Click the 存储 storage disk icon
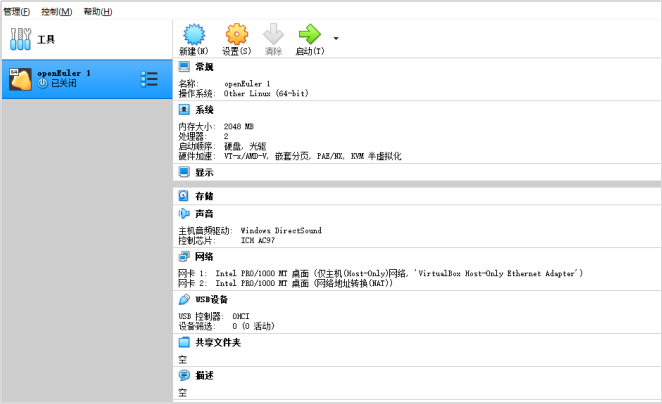The width and height of the screenshot is (662, 404). click(184, 196)
